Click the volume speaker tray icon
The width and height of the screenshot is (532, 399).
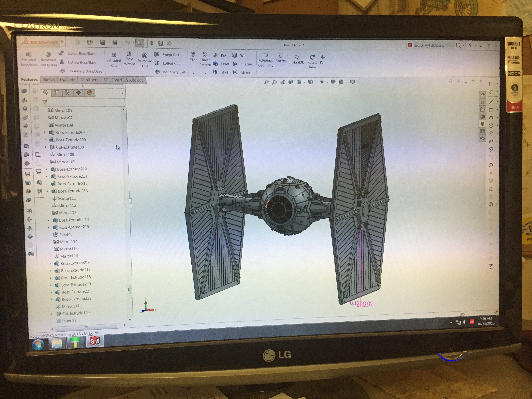point(465,322)
